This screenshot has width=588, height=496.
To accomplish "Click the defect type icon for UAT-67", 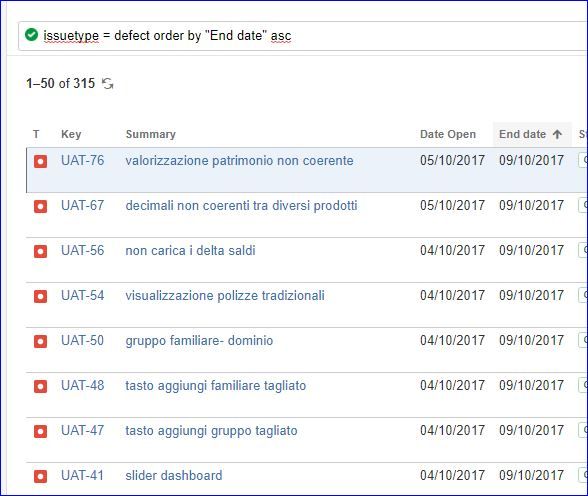I will tap(40, 207).
